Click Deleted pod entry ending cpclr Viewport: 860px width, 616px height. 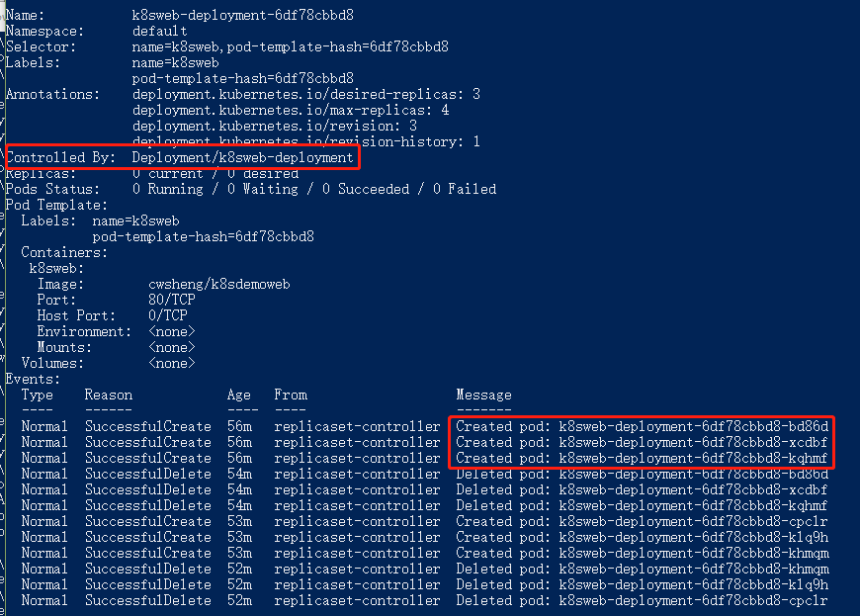coord(642,601)
